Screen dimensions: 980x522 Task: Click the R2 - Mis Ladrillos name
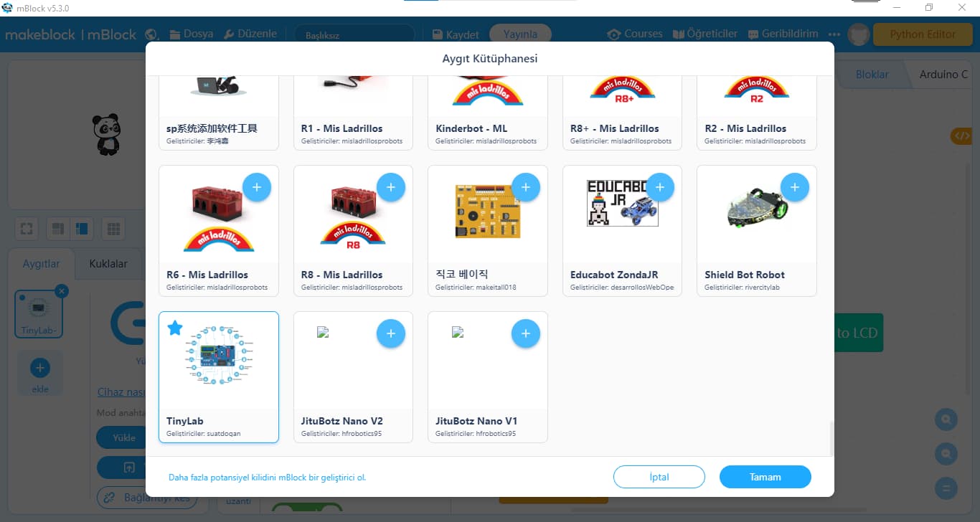pos(745,129)
